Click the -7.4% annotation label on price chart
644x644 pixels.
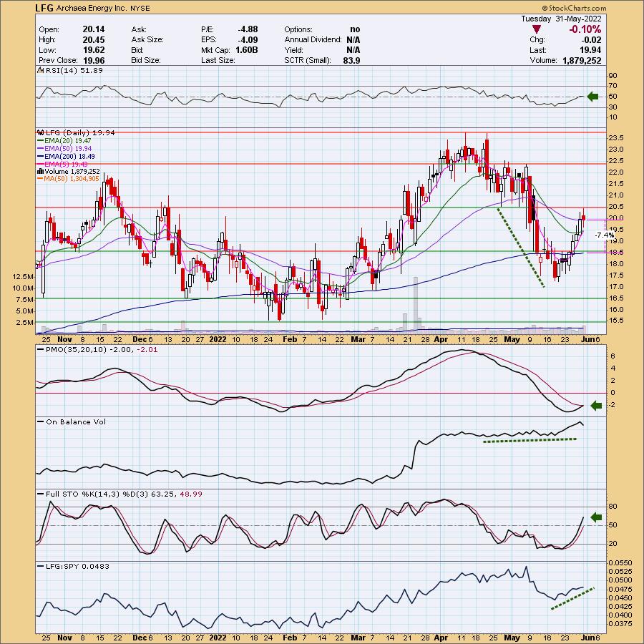(605, 235)
